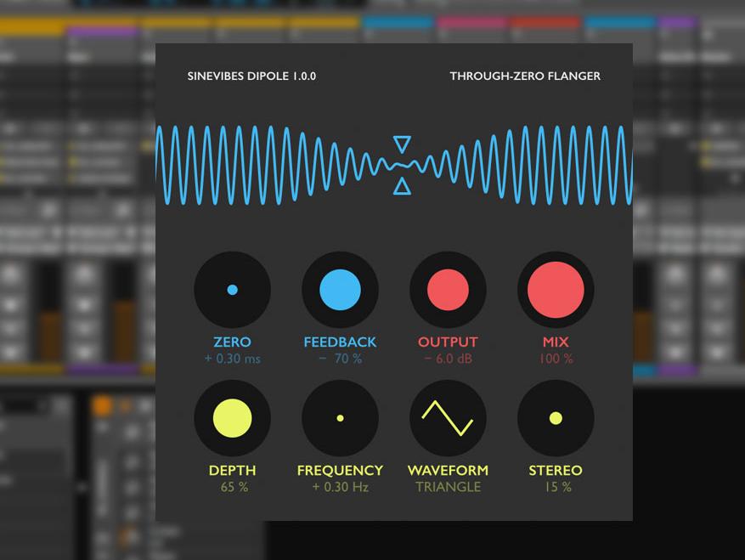Click the yellow Depth knob
Viewport: 745px width, 560px height.
[x=233, y=418]
